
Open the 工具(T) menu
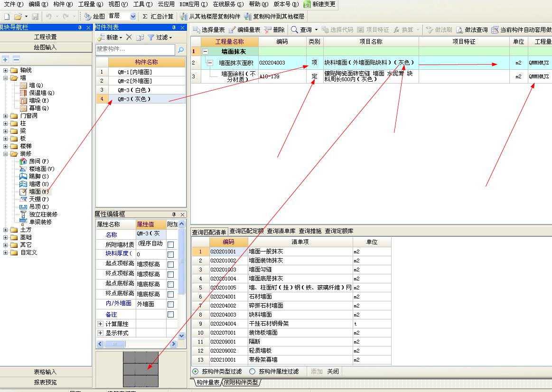[x=143, y=4]
